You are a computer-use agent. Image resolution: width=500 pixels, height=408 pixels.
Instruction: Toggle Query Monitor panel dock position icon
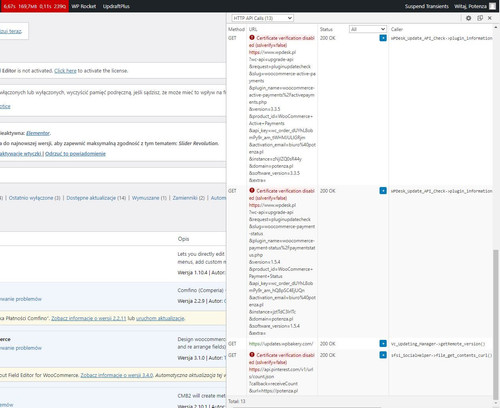click(480, 18)
